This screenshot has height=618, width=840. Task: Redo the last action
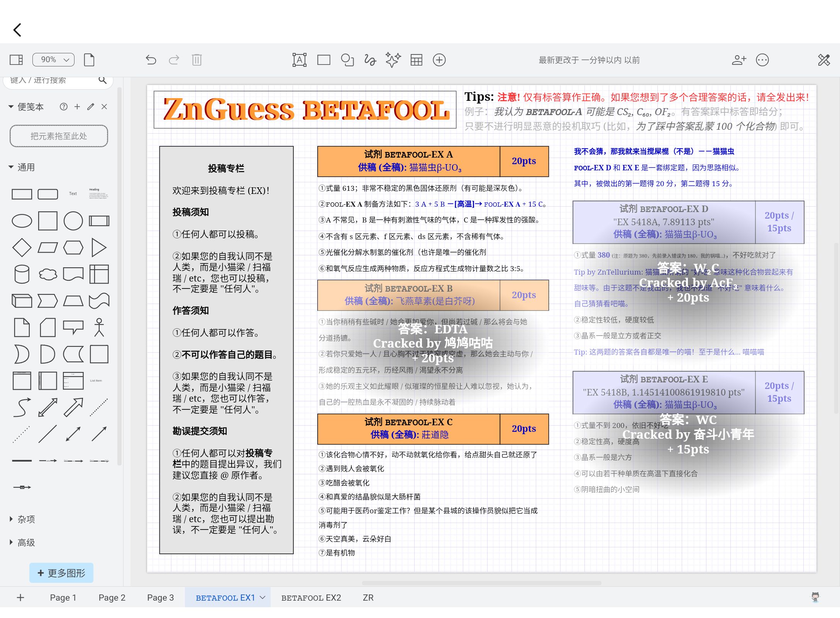click(x=174, y=60)
